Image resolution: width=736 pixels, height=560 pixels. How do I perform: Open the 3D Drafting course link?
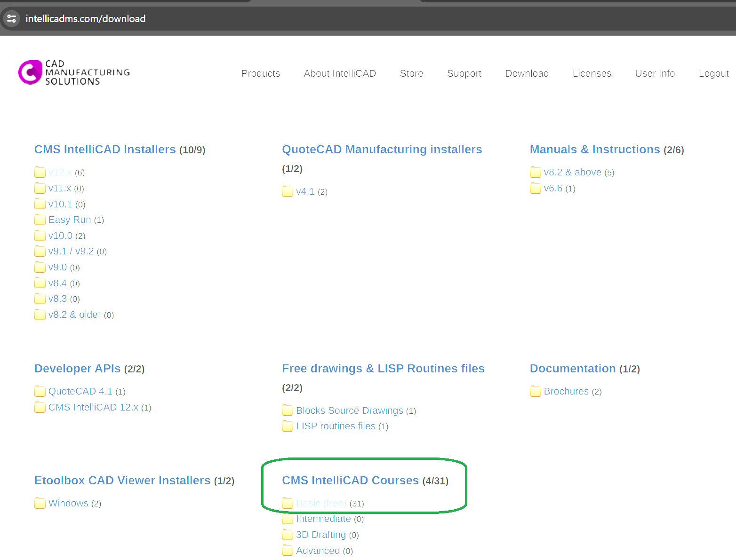point(321,535)
